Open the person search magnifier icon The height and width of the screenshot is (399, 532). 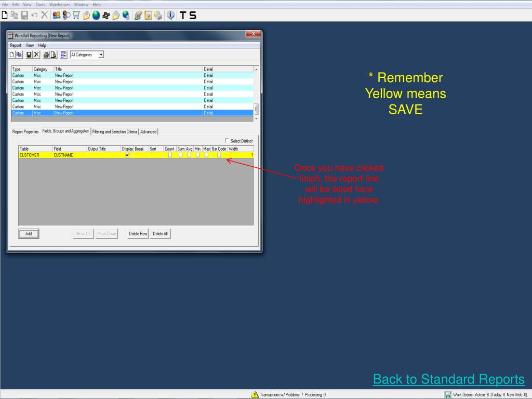click(66, 15)
